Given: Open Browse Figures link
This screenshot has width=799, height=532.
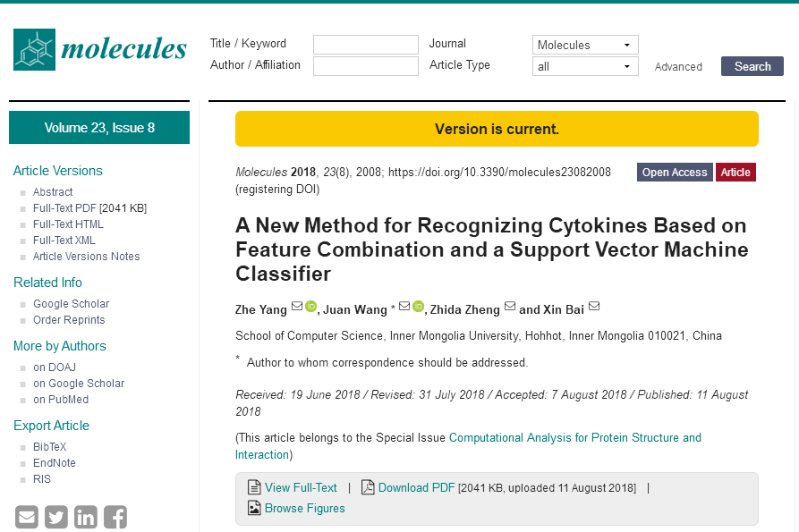Looking at the screenshot, I should tap(304, 509).
